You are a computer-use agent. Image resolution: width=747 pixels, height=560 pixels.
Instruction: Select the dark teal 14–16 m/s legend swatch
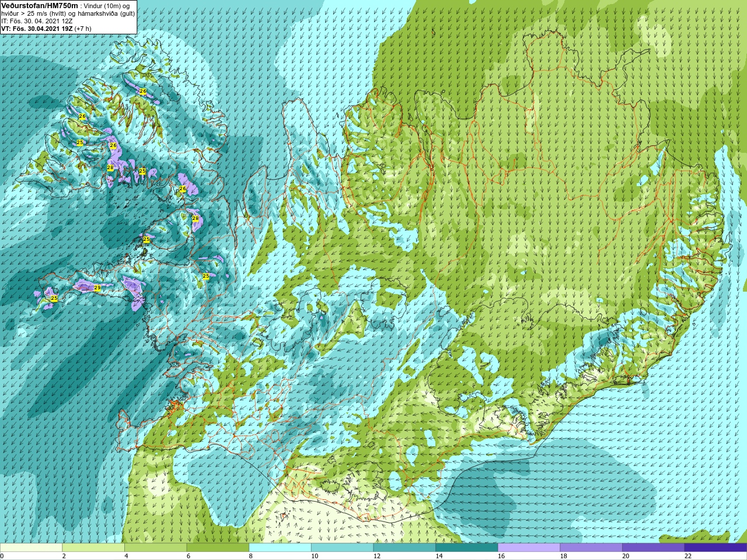(x=467, y=547)
